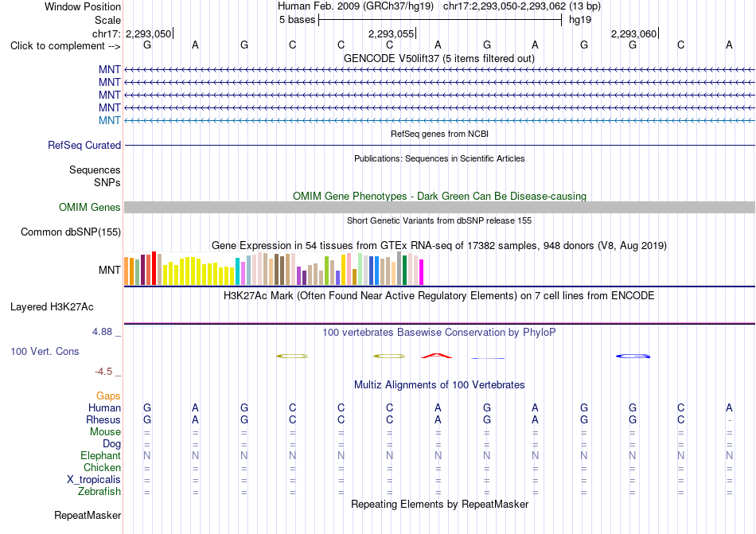
Task: Click the cyan bar in GTEx chart
Action: (x=237, y=271)
